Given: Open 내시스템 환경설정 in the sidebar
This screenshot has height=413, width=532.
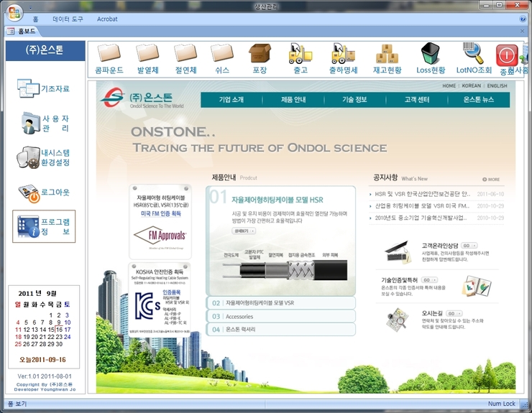Looking at the screenshot, I should (x=43, y=158).
